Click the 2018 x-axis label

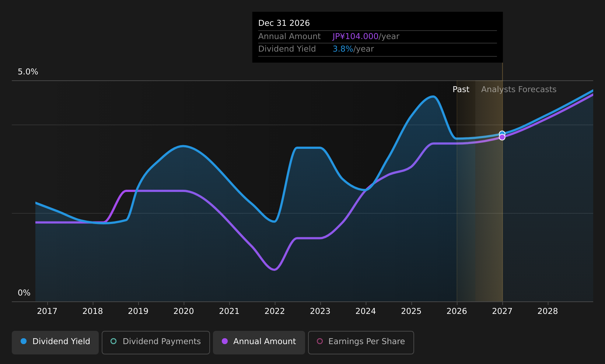[93, 311]
